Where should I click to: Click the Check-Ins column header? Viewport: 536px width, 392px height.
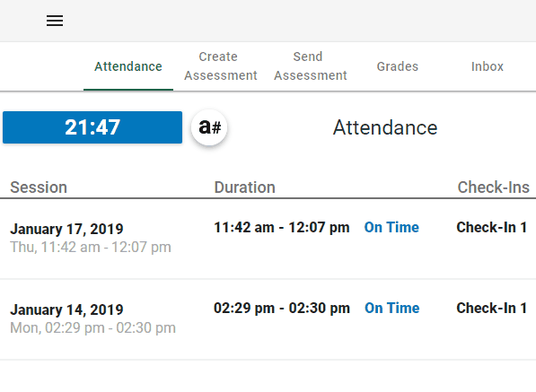pyautogui.click(x=494, y=187)
